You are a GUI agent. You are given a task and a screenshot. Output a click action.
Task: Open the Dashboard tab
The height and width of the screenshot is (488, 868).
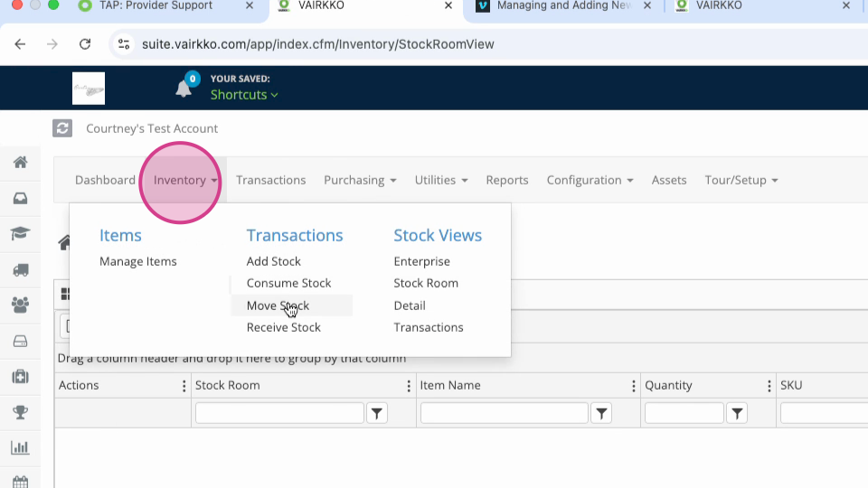tap(105, 181)
